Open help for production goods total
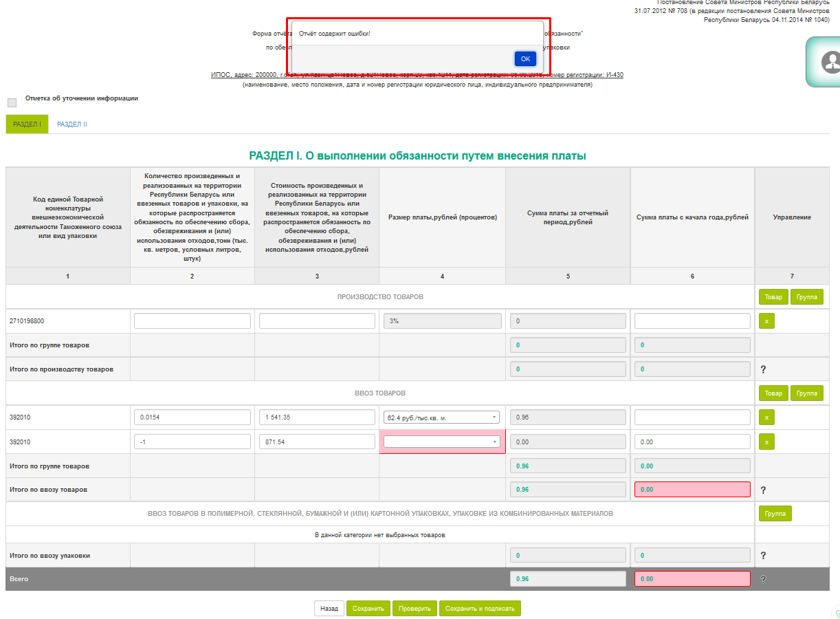Image resolution: width=840 pixels, height=619 pixels. [763, 369]
